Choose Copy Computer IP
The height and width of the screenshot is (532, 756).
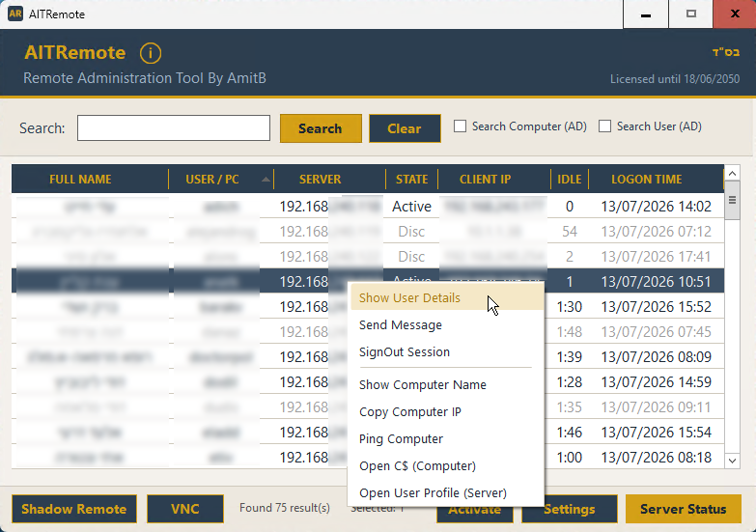[446, 411]
